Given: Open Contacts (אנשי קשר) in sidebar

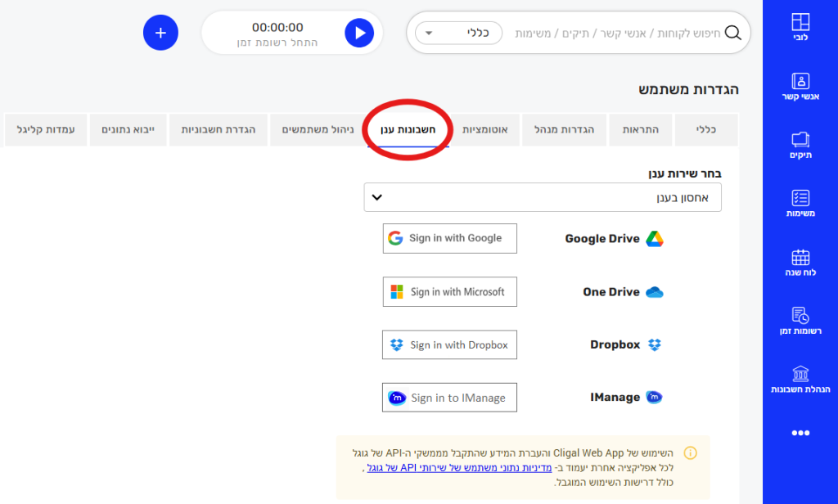Looking at the screenshot, I should click(x=800, y=87).
